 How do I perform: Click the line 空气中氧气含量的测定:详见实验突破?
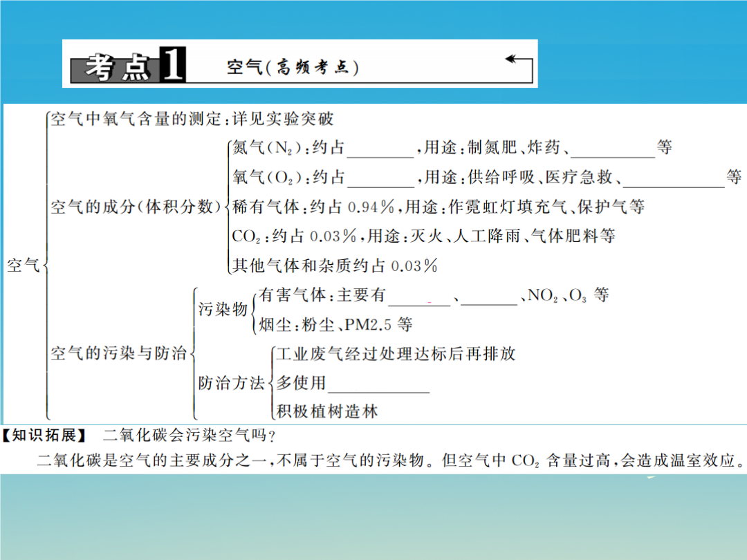[x=192, y=119]
